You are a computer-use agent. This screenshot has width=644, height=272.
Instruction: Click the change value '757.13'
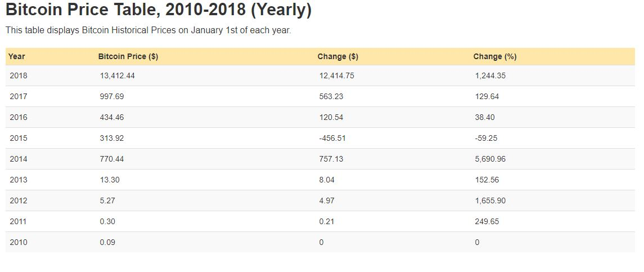coord(331,159)
